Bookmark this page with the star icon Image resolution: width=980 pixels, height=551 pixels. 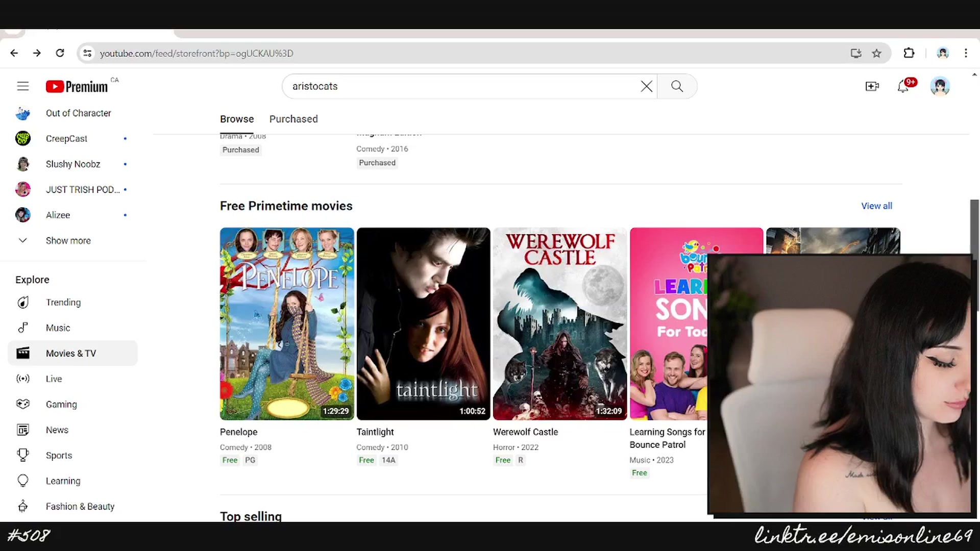(x=877, y=53)
